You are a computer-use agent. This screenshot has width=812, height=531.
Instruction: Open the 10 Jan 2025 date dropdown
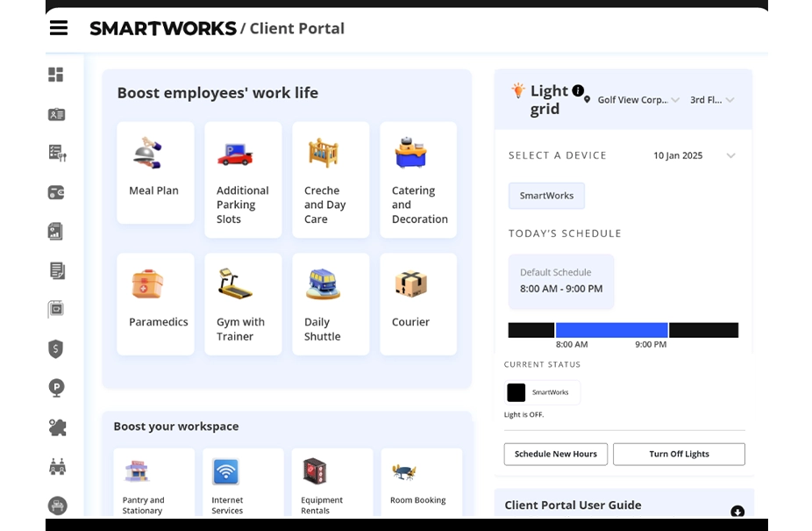693,155
